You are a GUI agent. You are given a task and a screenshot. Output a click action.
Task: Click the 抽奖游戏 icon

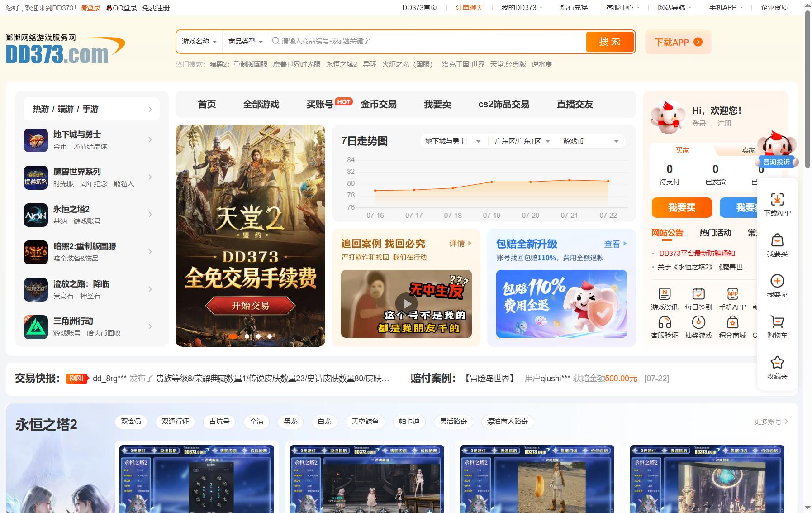[x=698, y=322]
